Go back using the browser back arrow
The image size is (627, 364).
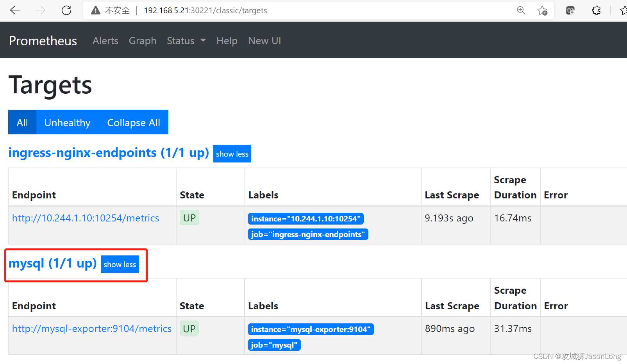pos(15,11)
